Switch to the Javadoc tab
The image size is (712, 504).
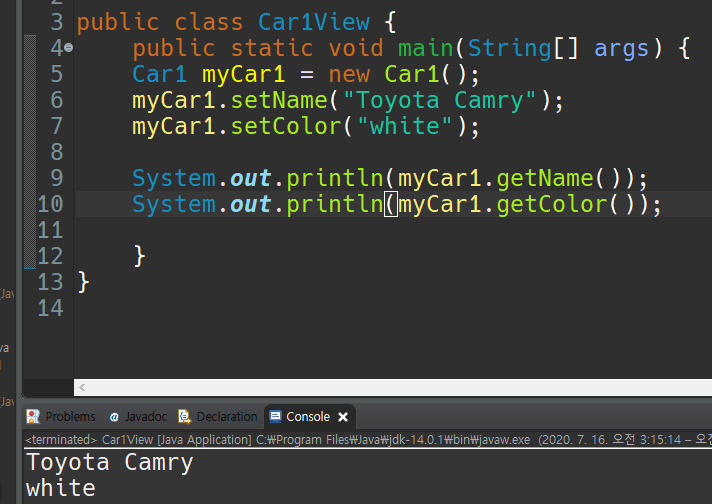tap(138, 416)
